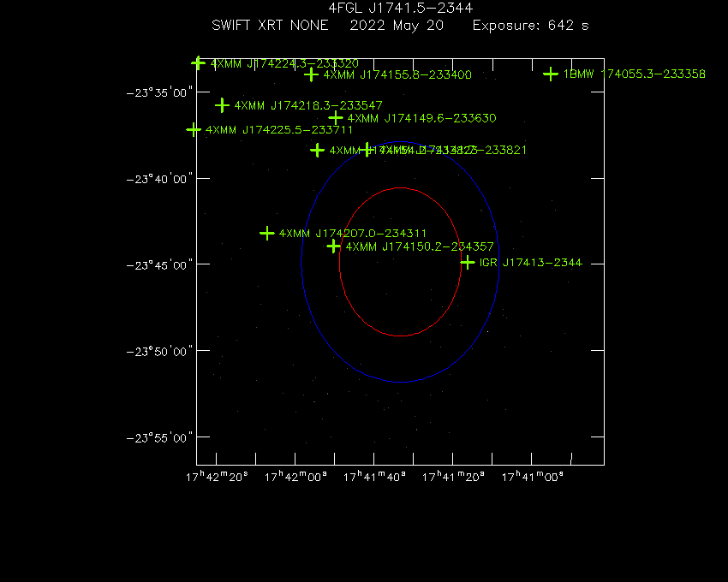Click the cross marker beside 4XMM J174207.0-234311
Viewport: 728px width, 582px height.
[267, 233]
